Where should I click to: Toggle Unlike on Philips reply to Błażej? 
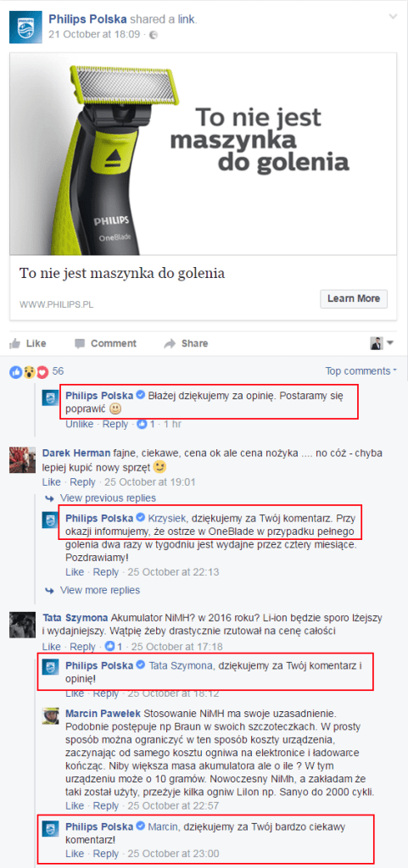click(79, 424)
